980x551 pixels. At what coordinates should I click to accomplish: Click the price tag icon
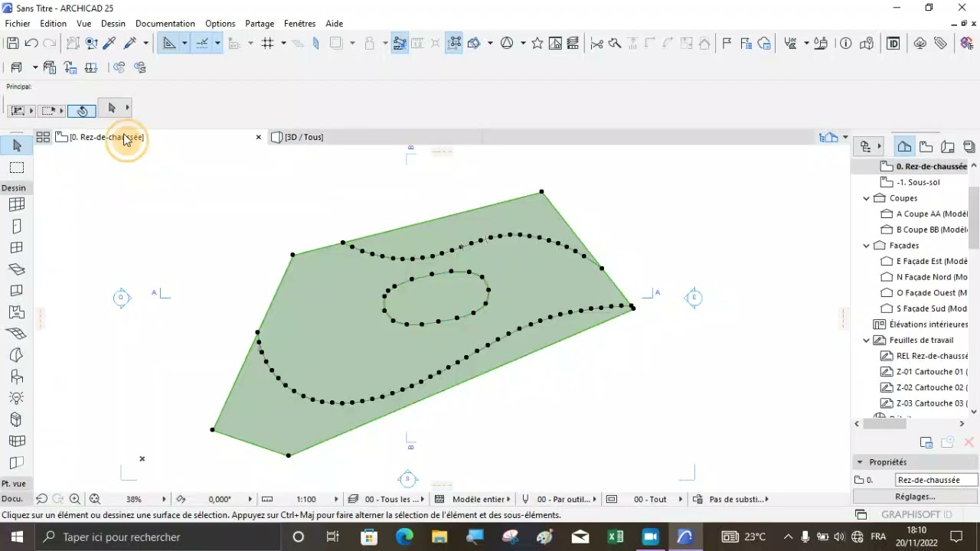[x=940, y=44]
